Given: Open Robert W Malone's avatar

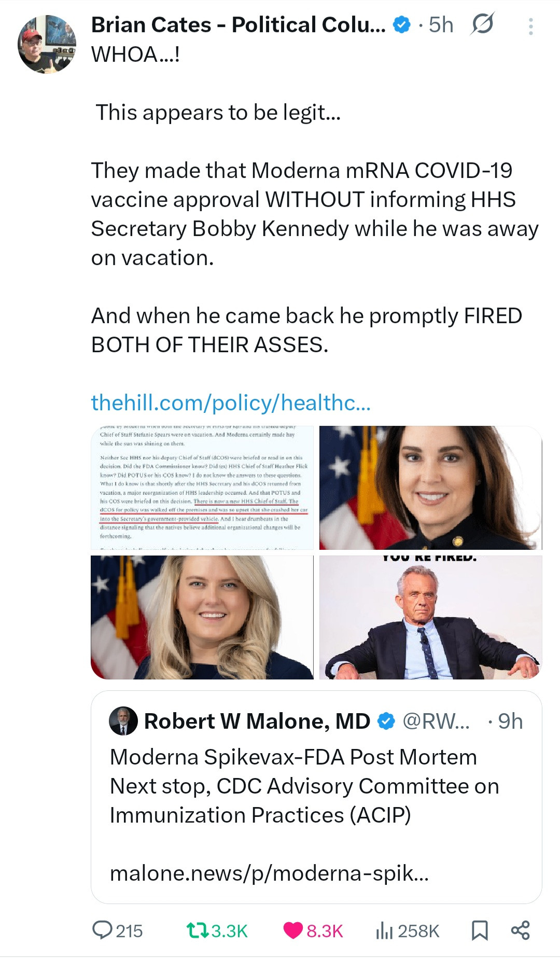Looking at the screenshot, I should pos(123,721).
